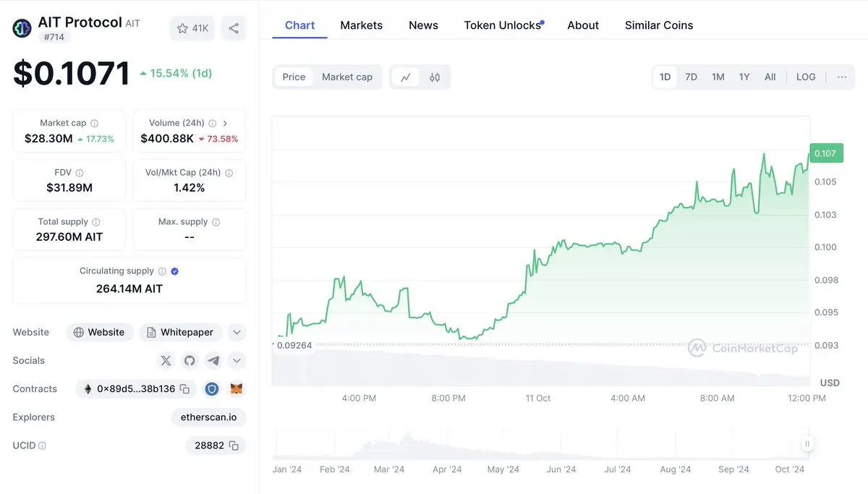Copy the contract address 0x89d5...38b136
The height and width of the screenshot is (494, 868).
coord(184,389)
